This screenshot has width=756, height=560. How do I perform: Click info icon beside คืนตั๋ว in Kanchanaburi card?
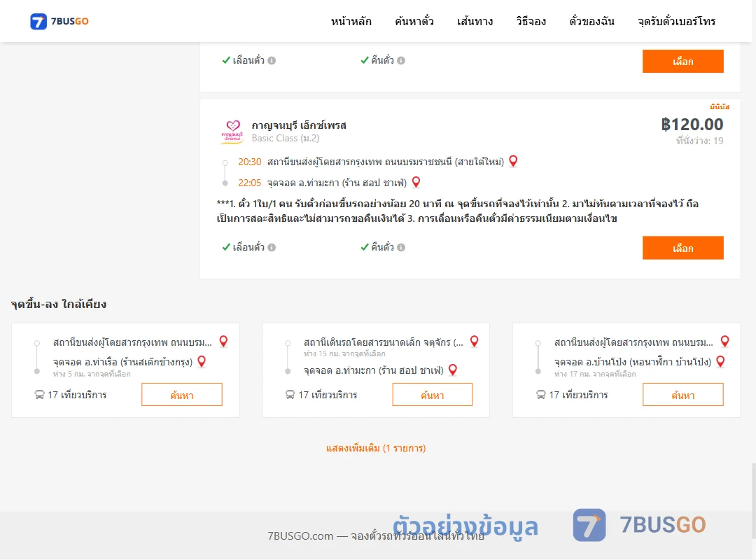click(401, 247)
